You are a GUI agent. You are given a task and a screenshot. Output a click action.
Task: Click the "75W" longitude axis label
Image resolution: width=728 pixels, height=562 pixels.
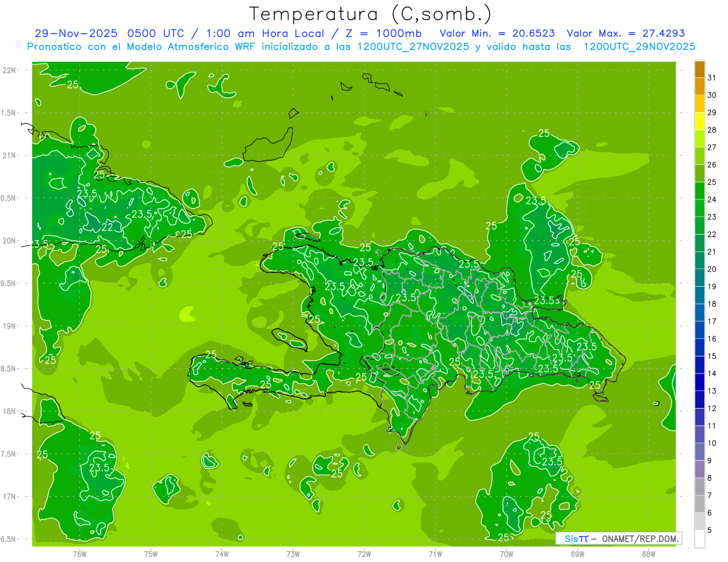click(x=151, y=554)
